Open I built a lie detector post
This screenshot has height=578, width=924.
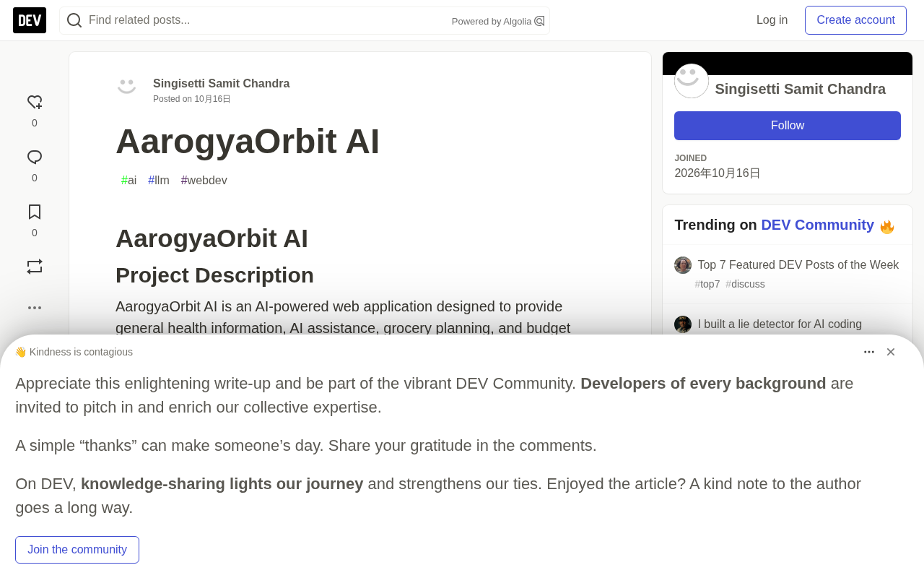point(780,324)
